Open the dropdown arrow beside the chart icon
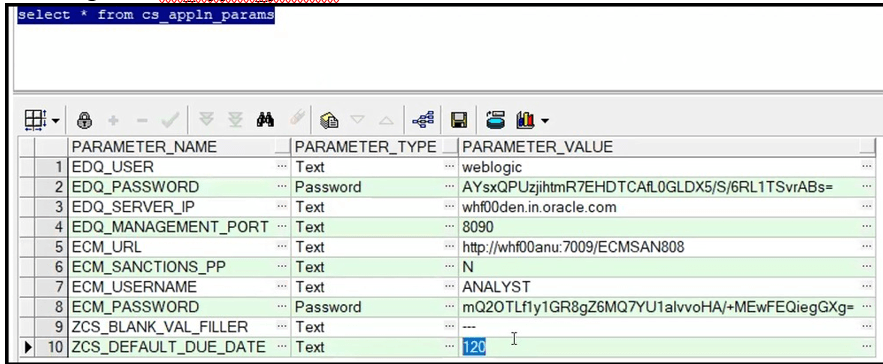The height and width of the screenshot is (364, 883). point(544,121)
